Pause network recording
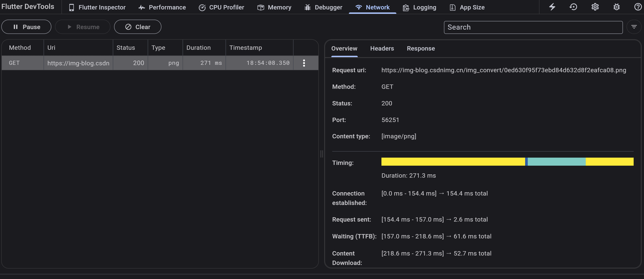The image size is (644, 279). click(x=26, y=27)
